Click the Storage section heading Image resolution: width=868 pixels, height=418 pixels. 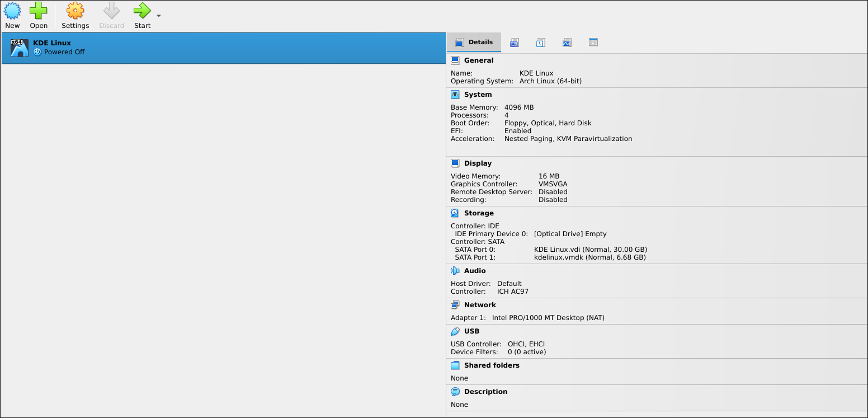coord(479,213)
